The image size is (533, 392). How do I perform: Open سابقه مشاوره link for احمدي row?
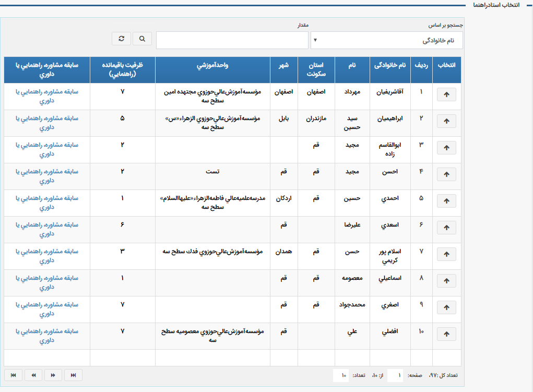click(x=47, y=203)
